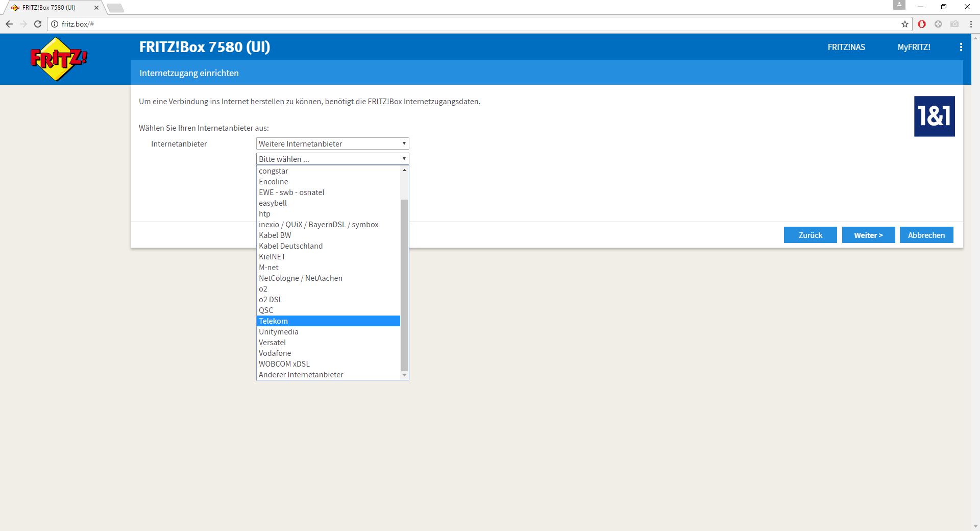Collapse the Bitte wählen dropdown
The width and height of the screenshot is (980, 531).
332,159
